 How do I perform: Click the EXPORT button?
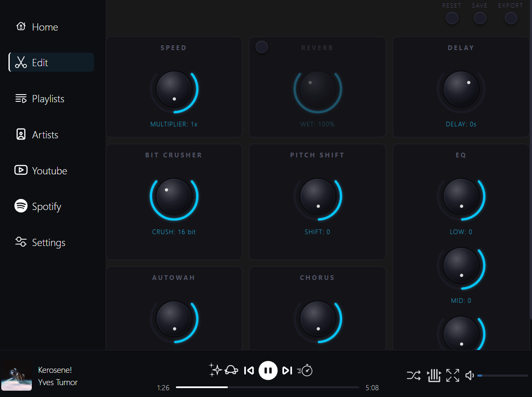[510, 18]
